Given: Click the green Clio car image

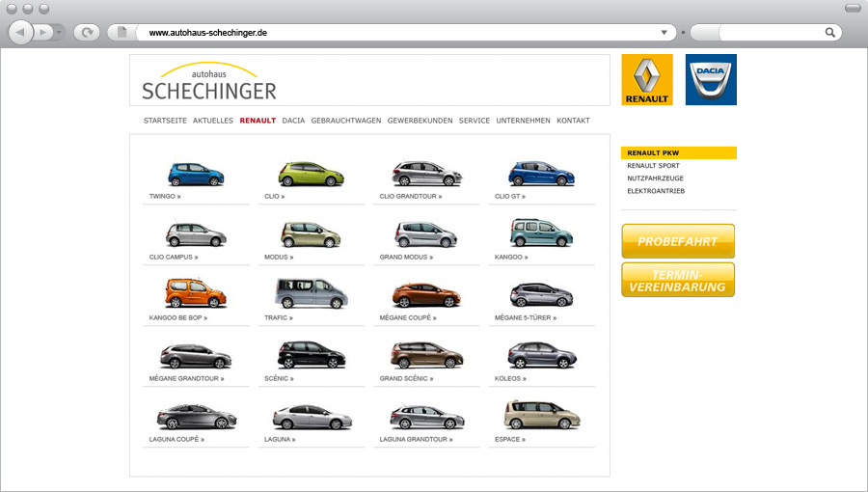Looking at the screenshot, I should tap(312, 174).
